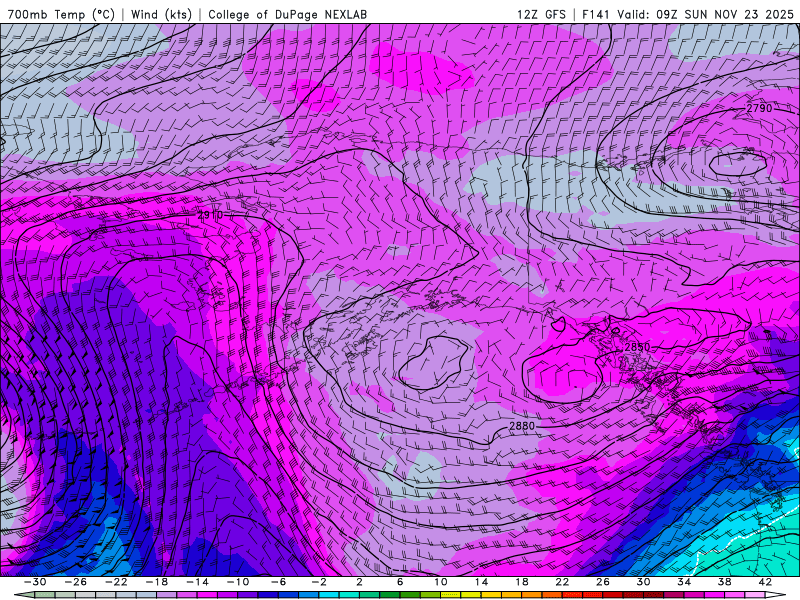The height and width of the screenshot is (600, 800).
Task: Click the positive 10 colorbar scale label
Action: click(x=441, y=582)
